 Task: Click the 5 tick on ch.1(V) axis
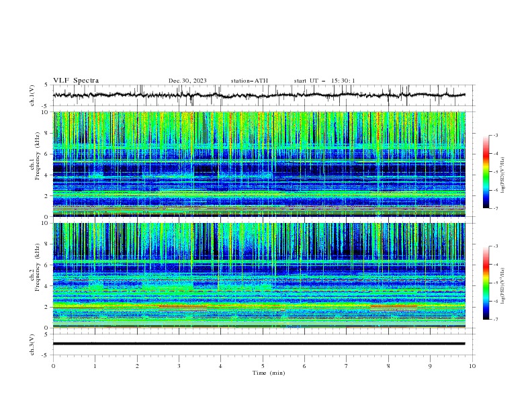pos(48,85)
